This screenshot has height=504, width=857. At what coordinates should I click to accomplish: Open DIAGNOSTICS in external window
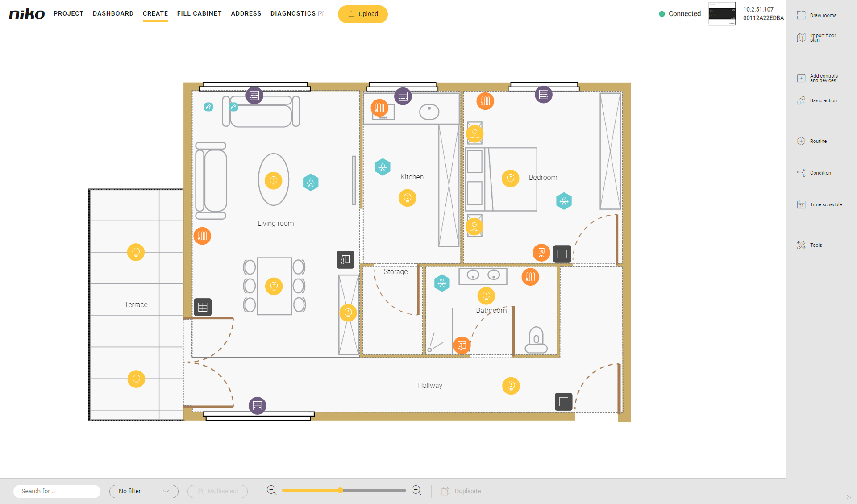[x=297, y=13]
